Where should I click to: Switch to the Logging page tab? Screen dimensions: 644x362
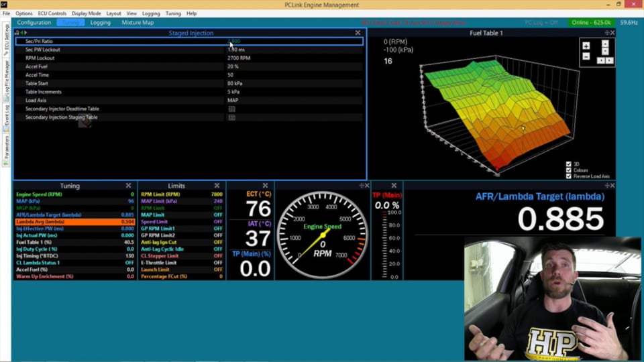[101, 23]
